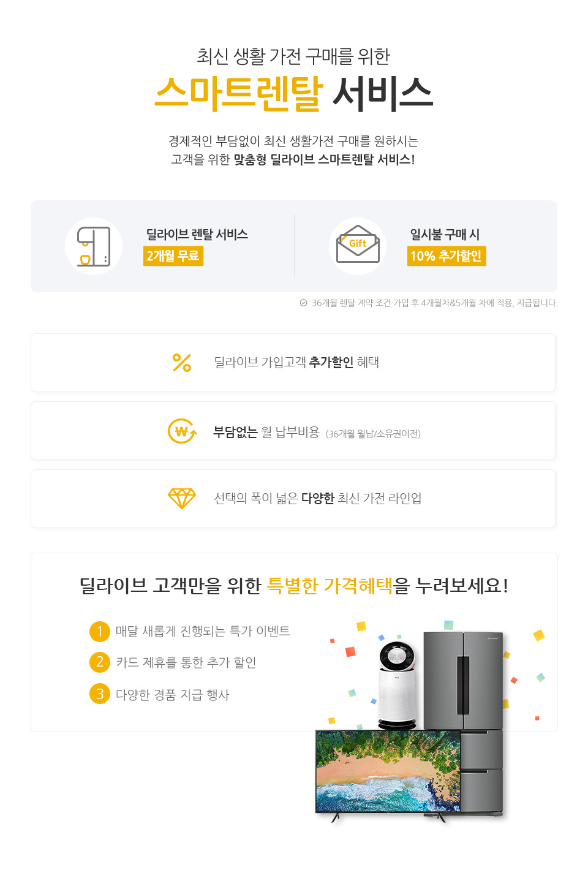
Task: Open the 다양한 최신 가전 라인업 card
Action: coord(293,499)
